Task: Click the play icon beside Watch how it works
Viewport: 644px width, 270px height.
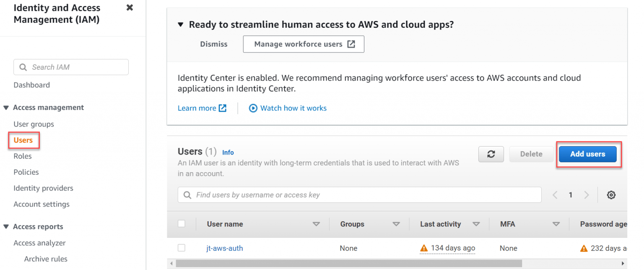Action: click(x=253, y=108)
